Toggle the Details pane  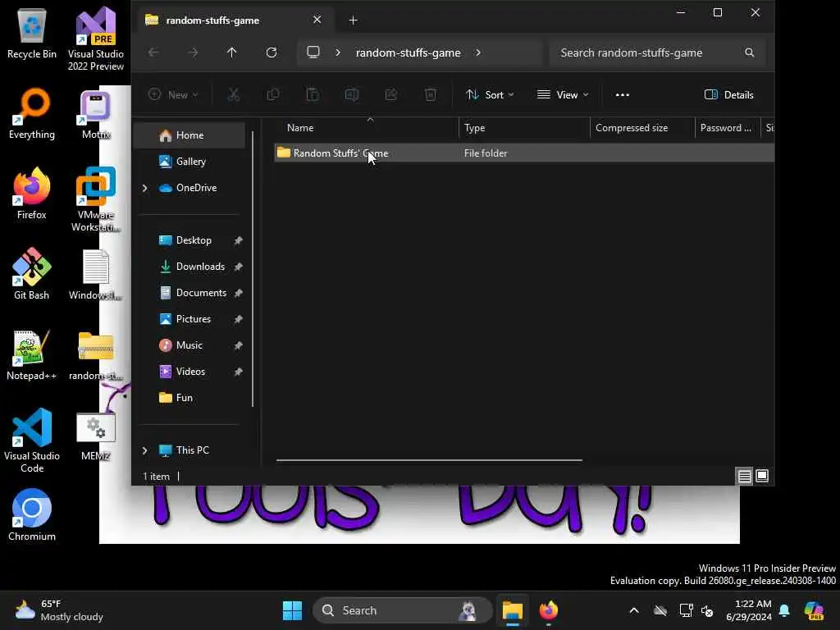[729, 95]
